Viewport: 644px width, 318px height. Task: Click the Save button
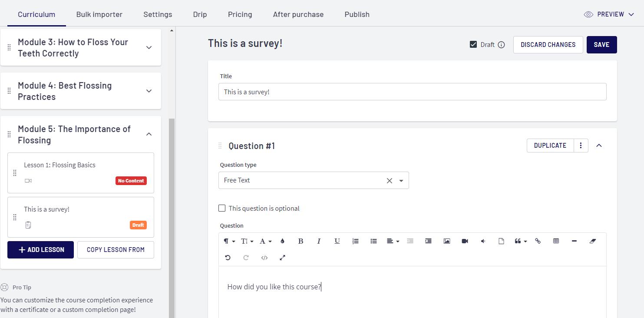click(601, 45)
